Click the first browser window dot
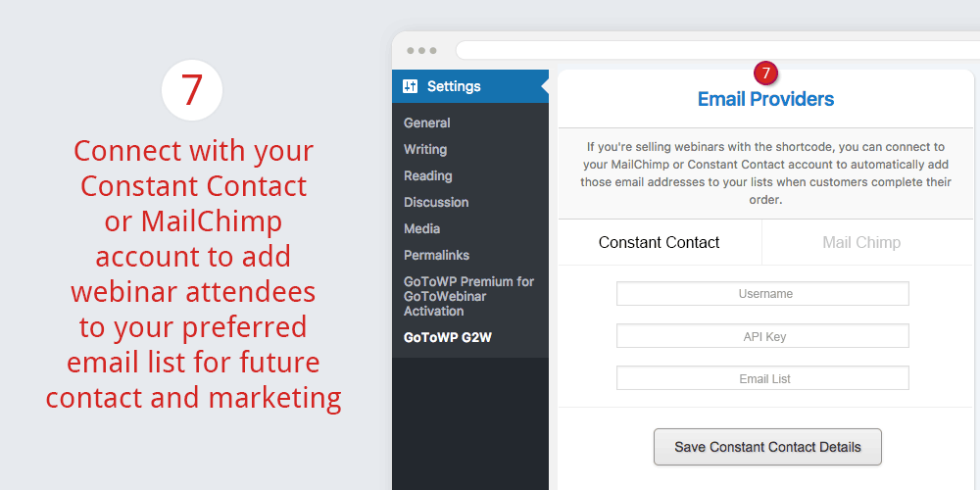 411,51
